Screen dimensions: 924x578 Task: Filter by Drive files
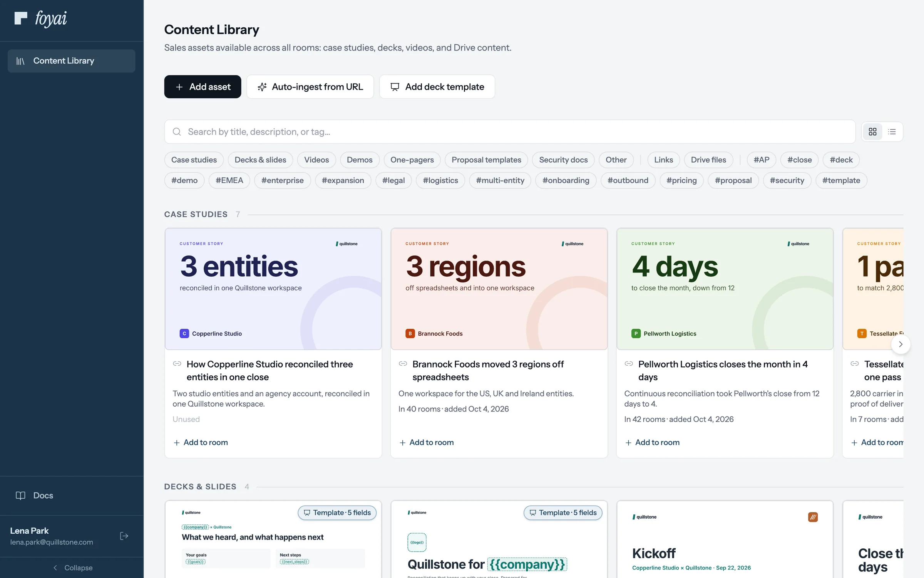(708, 160)
